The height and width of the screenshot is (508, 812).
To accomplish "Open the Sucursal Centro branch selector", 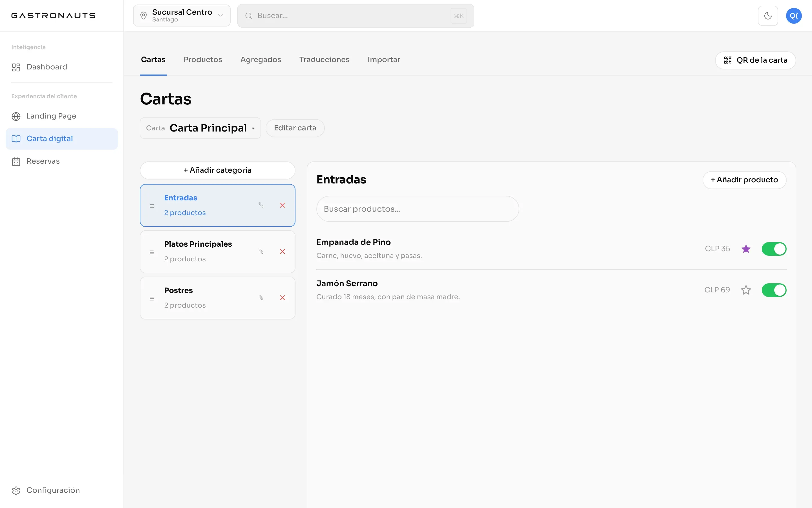I will pos(182,16).
